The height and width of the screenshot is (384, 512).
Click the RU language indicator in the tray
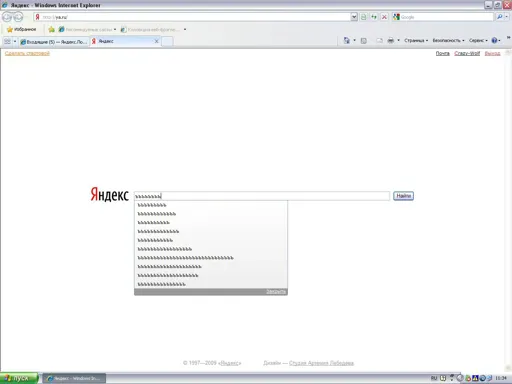(x=434, y=378)
